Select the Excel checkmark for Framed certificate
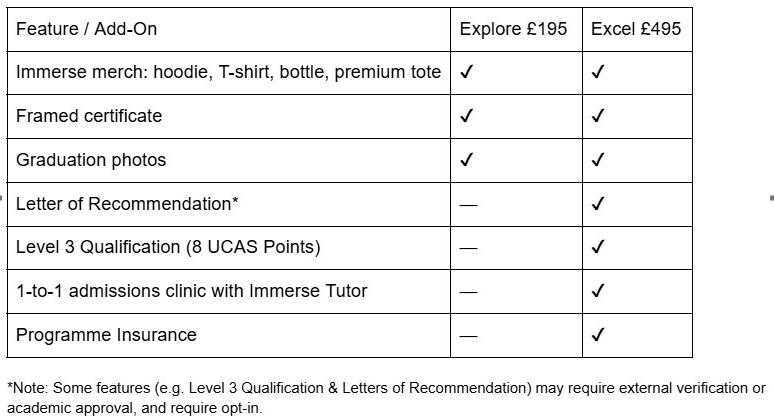 click(x=598, y=117)
